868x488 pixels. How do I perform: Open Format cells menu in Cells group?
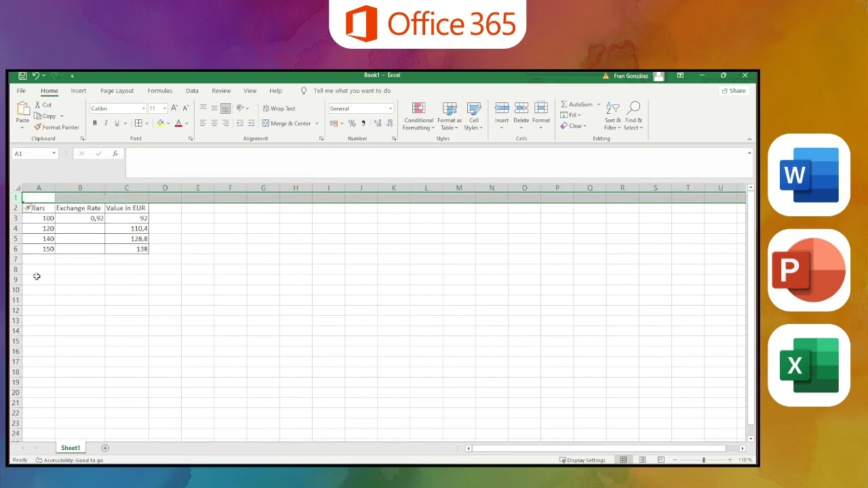(541, 117)
